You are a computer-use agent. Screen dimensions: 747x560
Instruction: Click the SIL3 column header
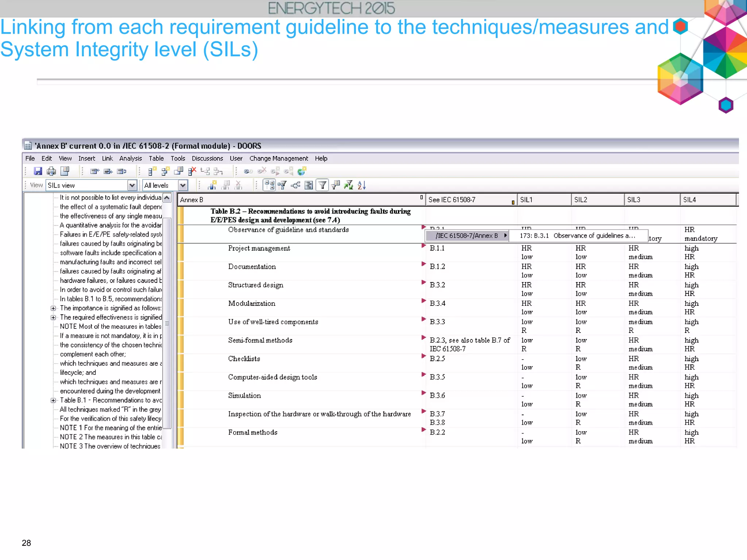[652, 200]
